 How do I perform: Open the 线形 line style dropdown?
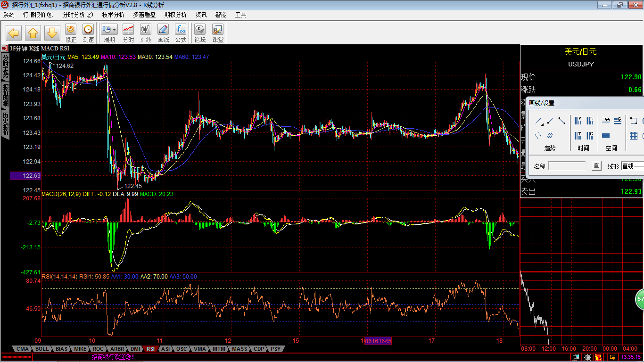click(x=632, y=166)
